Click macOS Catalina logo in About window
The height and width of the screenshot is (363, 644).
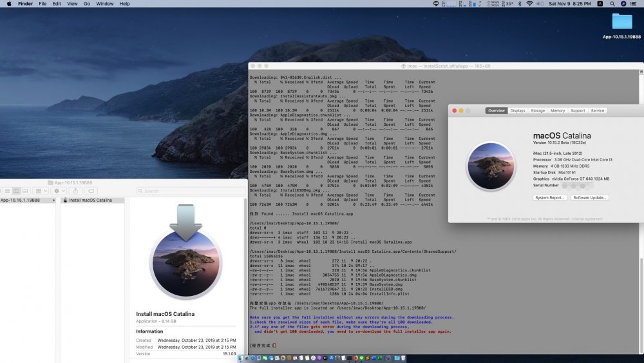490,166
